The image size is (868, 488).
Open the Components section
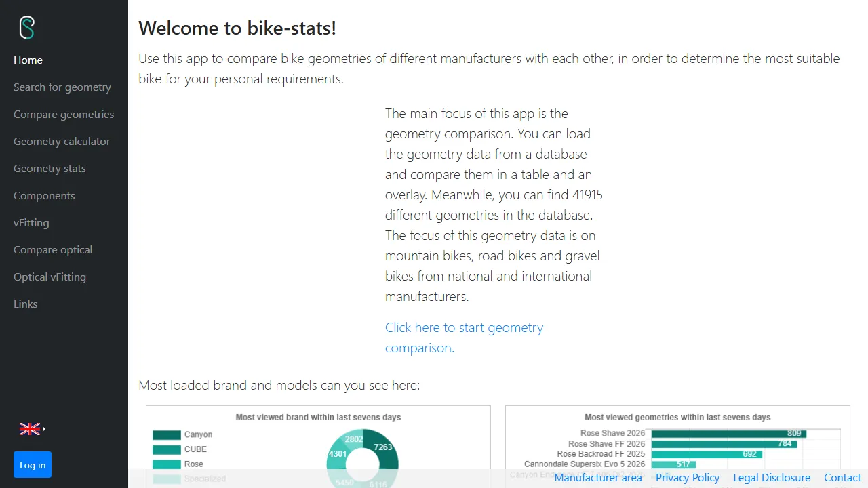pyautogui.click(x=44, y=195)
